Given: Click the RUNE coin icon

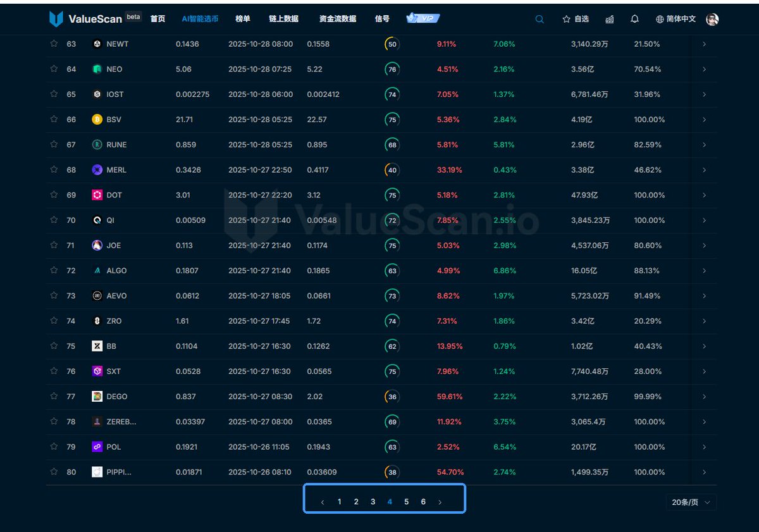Looking at the screenshot, I should point(97,144).
